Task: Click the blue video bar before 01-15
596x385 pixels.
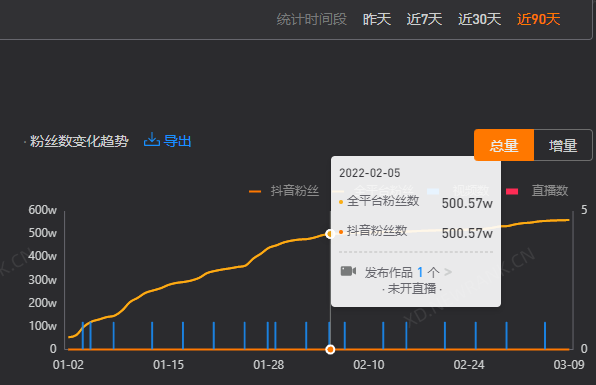Action: pos(152,336)
